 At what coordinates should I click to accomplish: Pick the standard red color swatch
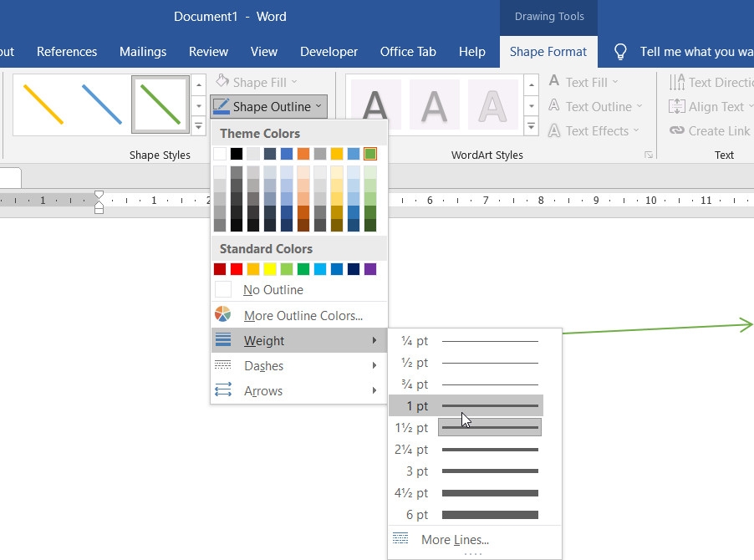click(x=237, y=269)
